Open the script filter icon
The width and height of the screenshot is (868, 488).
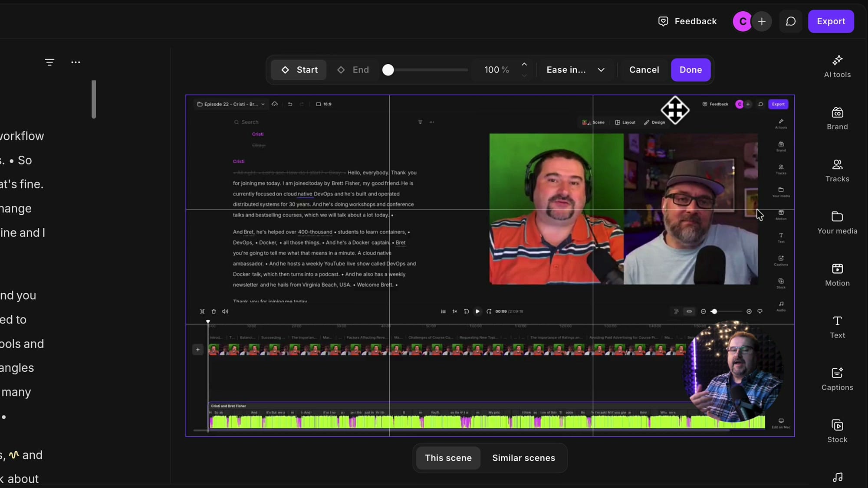49,62
